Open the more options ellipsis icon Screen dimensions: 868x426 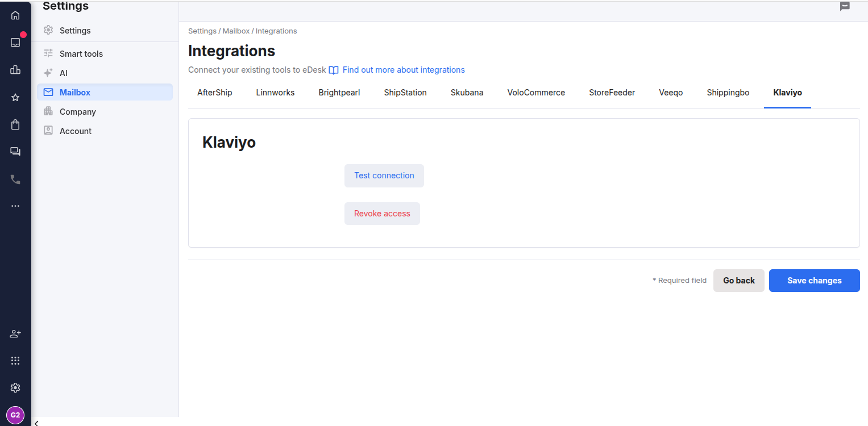point(15,206)
